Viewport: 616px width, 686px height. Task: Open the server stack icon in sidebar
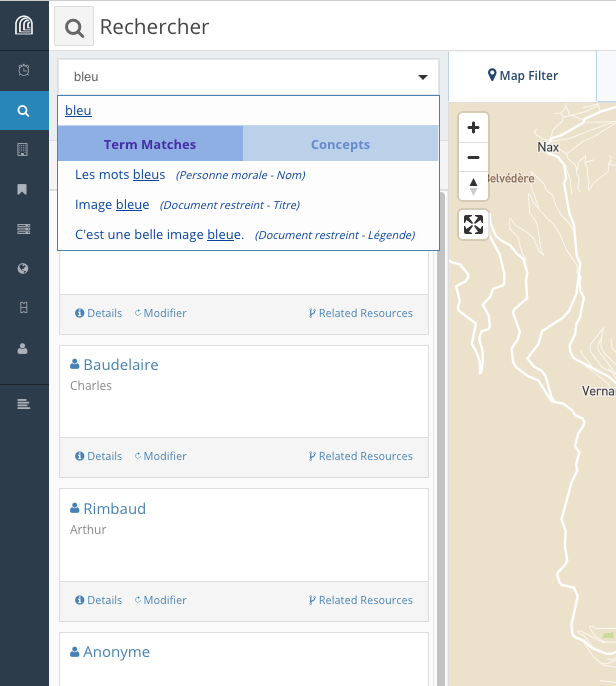(24, 229)
